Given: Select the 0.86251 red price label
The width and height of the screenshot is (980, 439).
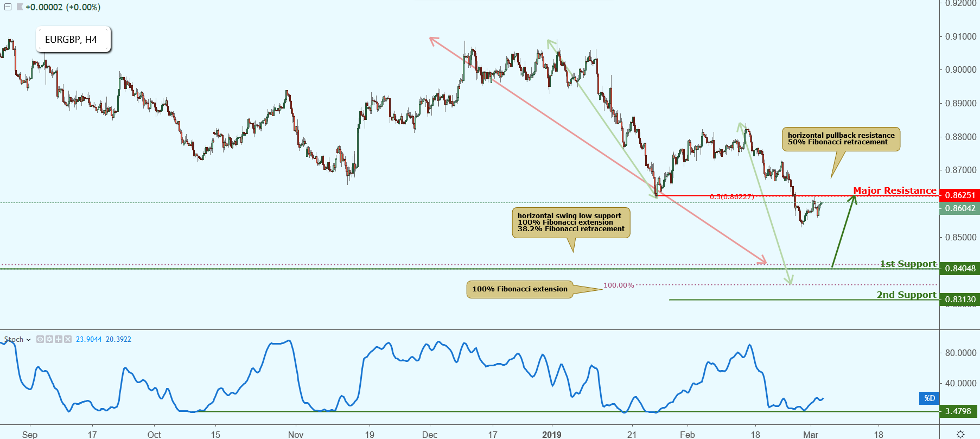Looking at the screenshot, I should tap(959, 195).
